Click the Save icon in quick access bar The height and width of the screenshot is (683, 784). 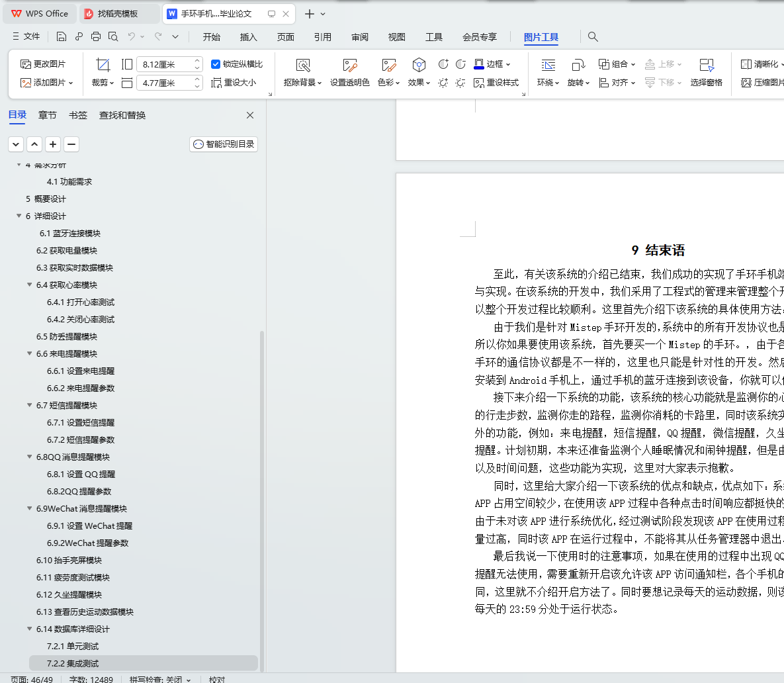click(x=62, y=36)
